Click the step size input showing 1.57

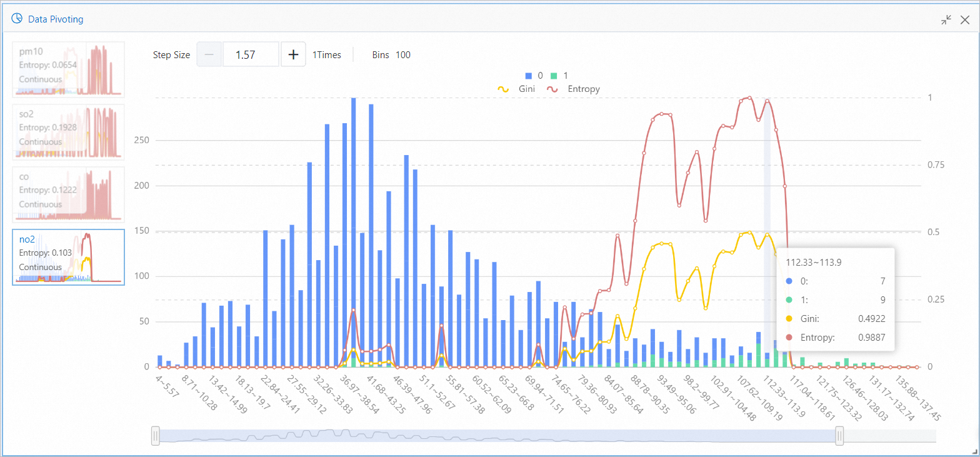click(251, 54)
